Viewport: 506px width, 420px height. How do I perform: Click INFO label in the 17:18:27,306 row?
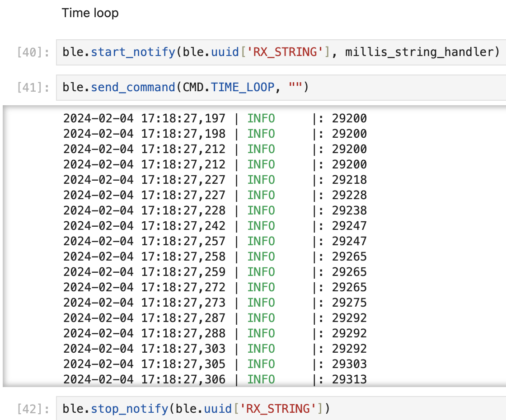[x=261, y=379]
